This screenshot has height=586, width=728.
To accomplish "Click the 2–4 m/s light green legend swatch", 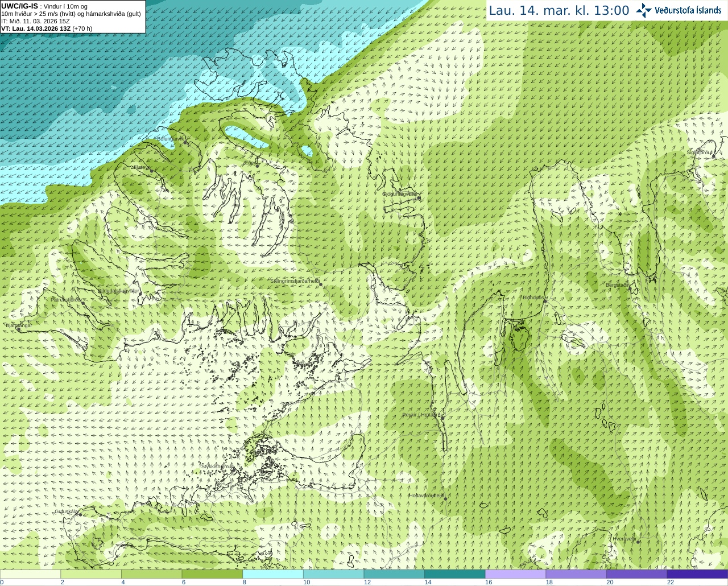I will 91,574.
